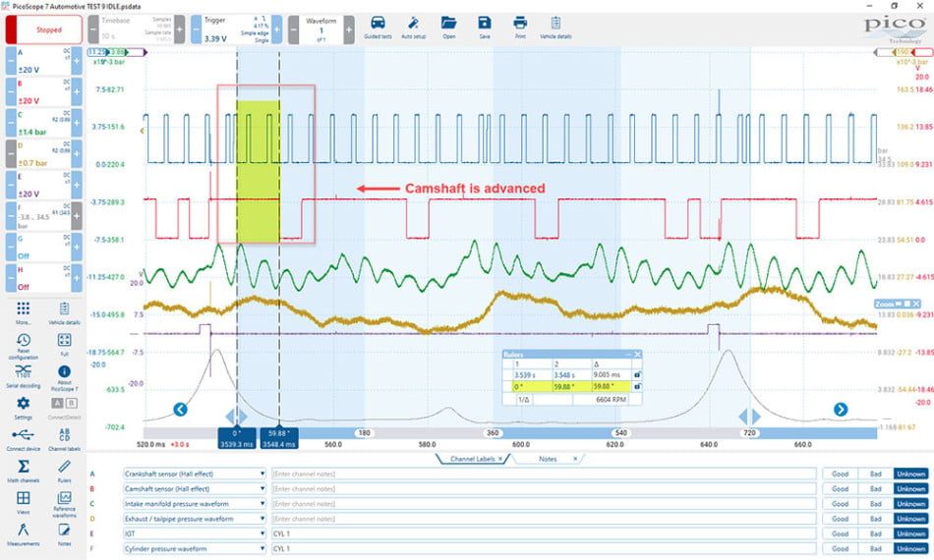
Task: Open the Math channels sigma tool
Action: pyautogui.click(x=24, y=470)
